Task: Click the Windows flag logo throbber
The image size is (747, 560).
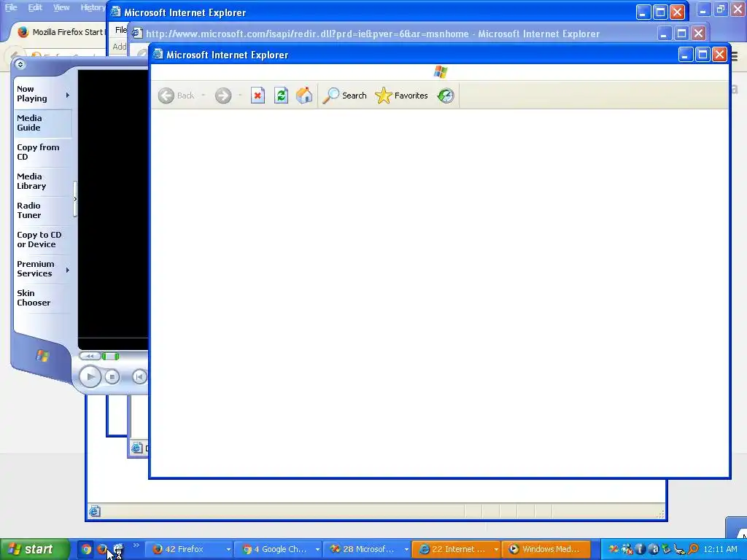Action: pyautogui.click(x=441, y=72)
